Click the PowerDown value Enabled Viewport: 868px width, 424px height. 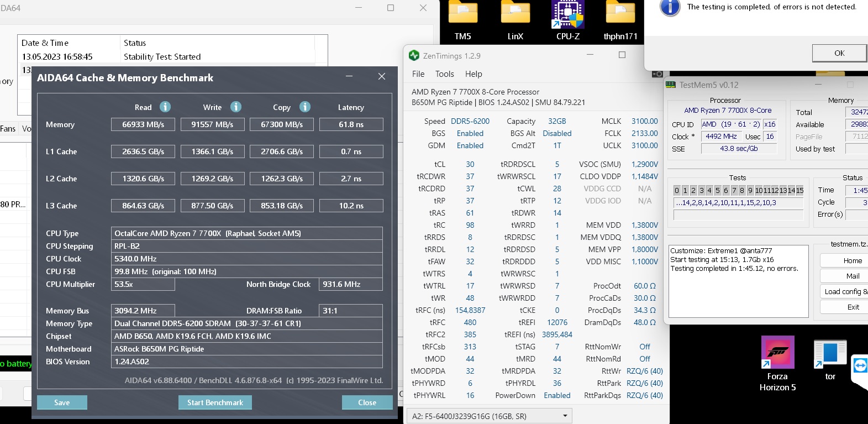tap(557, 395)
